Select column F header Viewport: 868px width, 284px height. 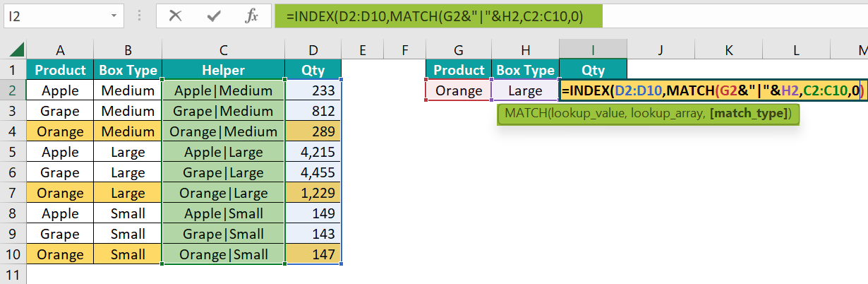(x=405, y=49)
